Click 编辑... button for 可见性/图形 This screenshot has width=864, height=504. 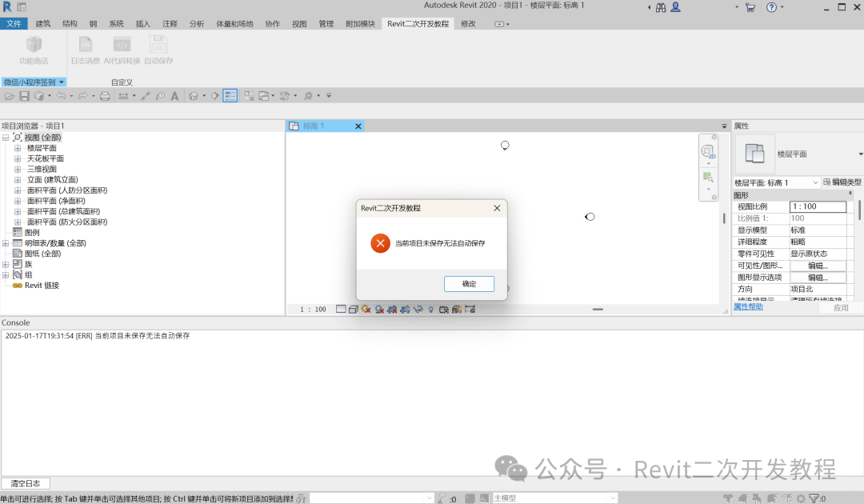coord(818,266)
